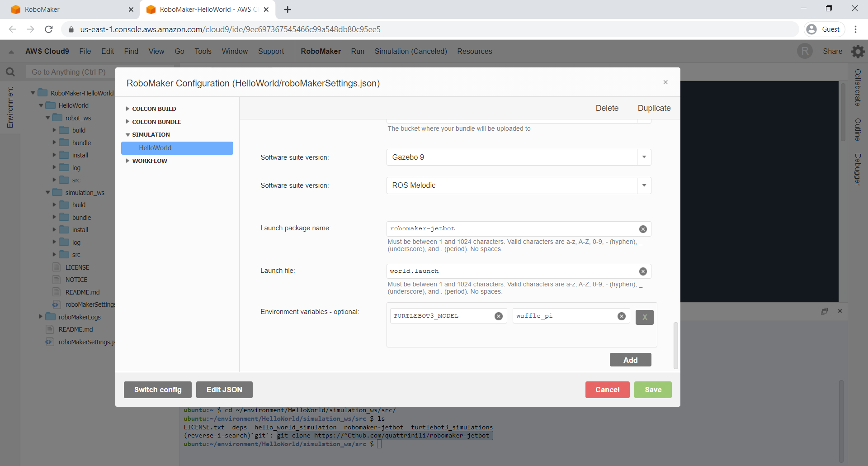Click the dialog vertical scrollbar

(675, 345)
